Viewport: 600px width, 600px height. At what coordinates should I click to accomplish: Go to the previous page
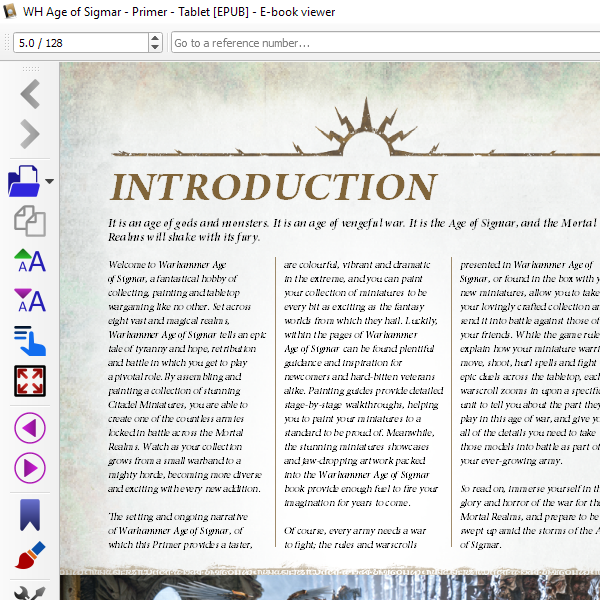(30, 428)
